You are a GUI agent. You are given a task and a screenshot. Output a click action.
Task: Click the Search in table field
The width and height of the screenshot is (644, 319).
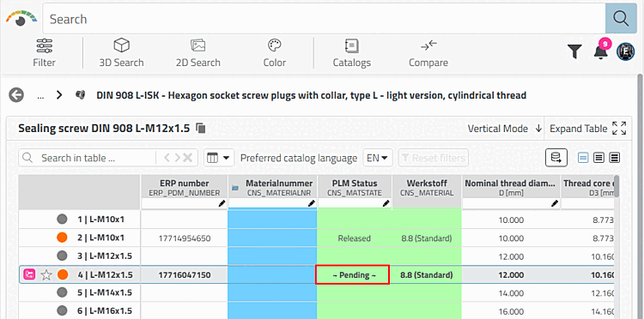tap(87, 158)
